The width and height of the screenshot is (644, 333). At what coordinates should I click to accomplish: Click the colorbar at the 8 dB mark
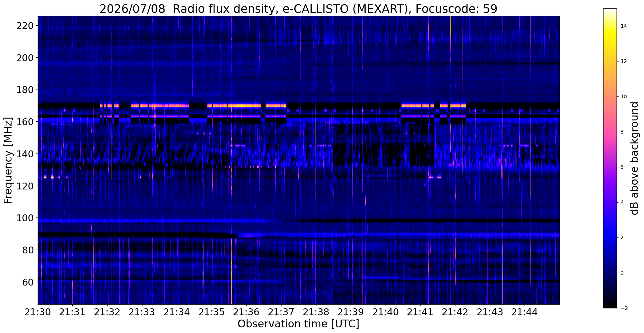coord(610,132)
